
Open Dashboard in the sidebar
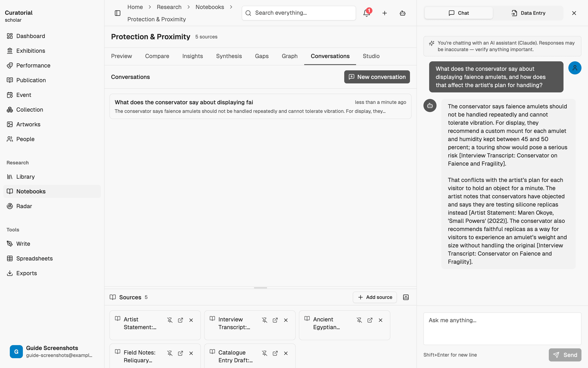52,36
